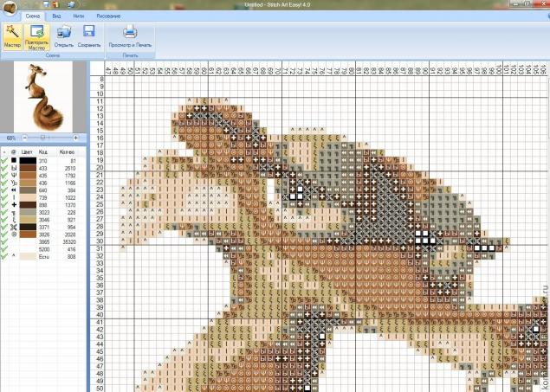Select the brown color swatch for 433
The height and width of the screenshot is (392, 550).
point(28,168)
